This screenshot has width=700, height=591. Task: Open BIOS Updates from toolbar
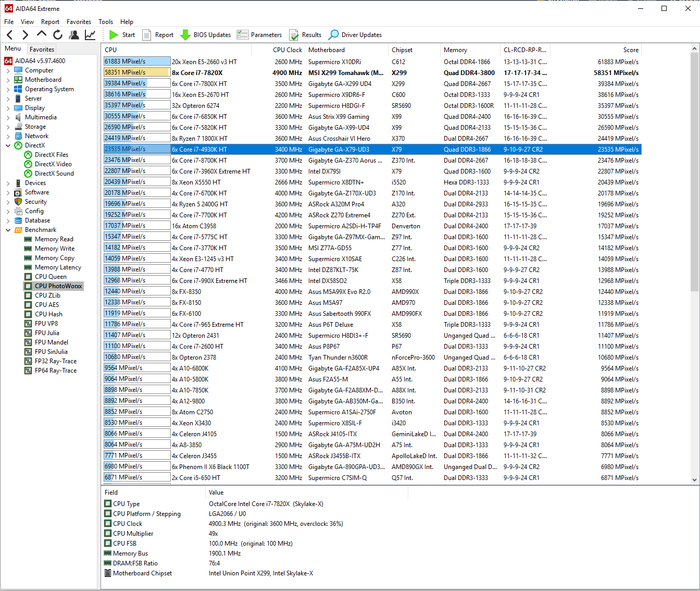pos(205,35)
